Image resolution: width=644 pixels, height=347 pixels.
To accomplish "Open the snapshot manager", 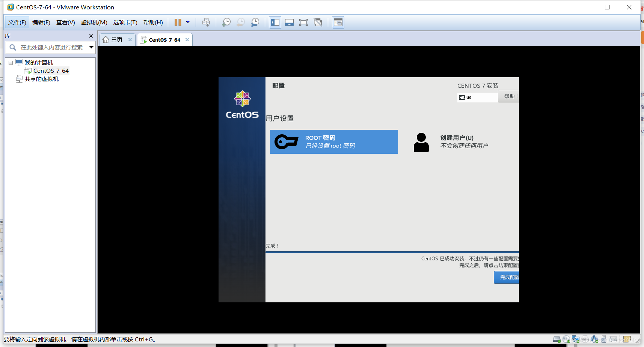I will [x=255, y=23].
